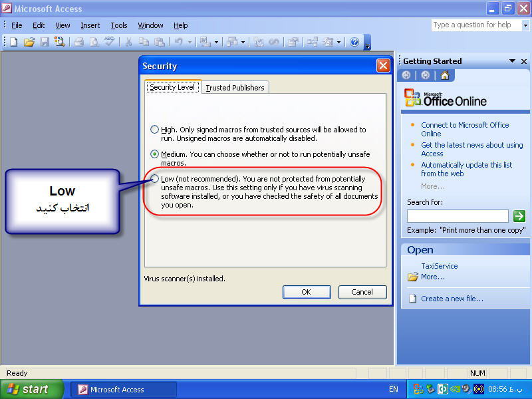
Task: Open Microsoft Access Help question-mark icon
Action: pyautogui.click(x=354, y=42)
